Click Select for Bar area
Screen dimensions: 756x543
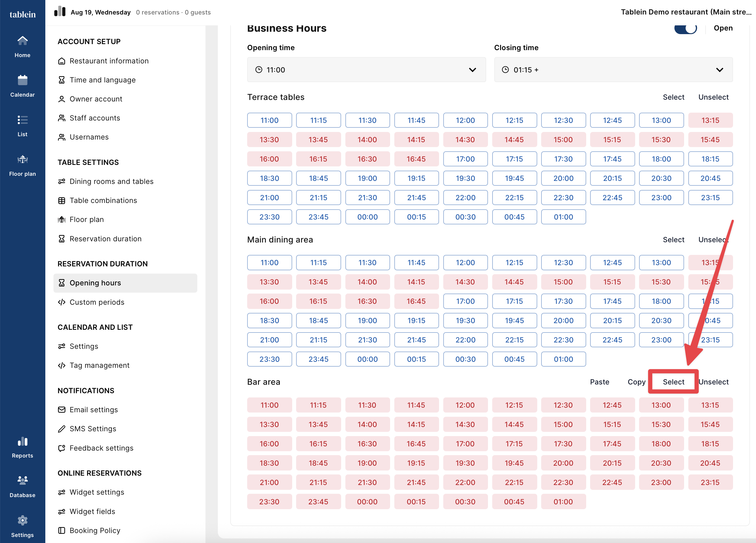[673, 382]
